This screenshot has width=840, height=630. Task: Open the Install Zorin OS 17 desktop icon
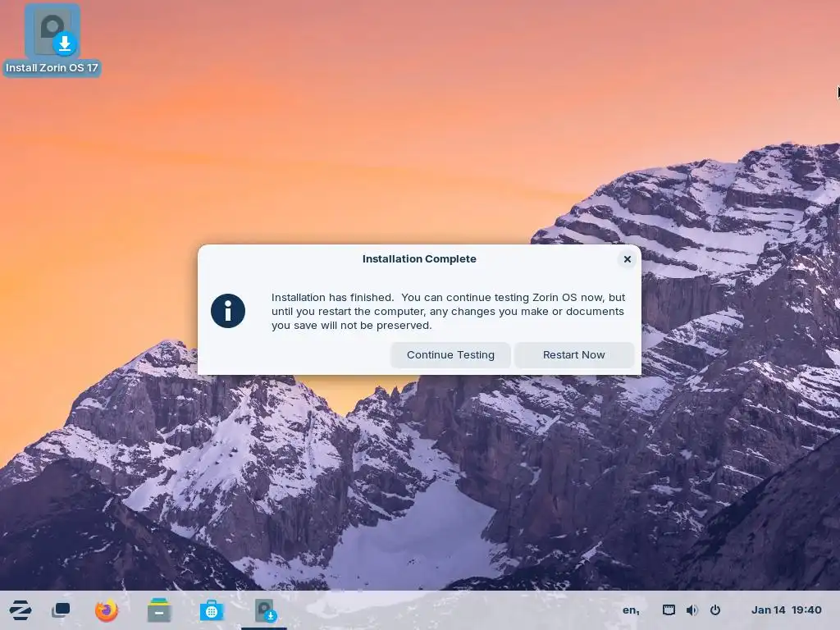click(x=52, y=40)
